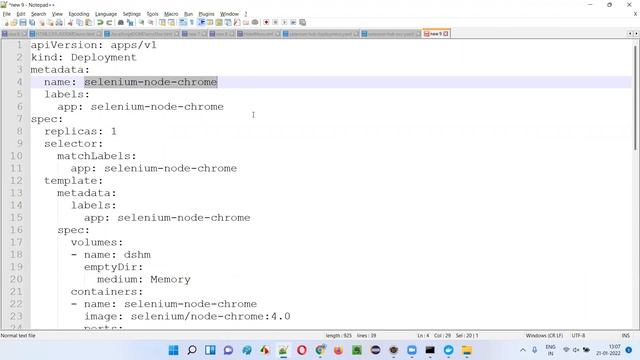Close the 'new 9' tab
This screenshot has height=360, width=640.
point(446,34)
